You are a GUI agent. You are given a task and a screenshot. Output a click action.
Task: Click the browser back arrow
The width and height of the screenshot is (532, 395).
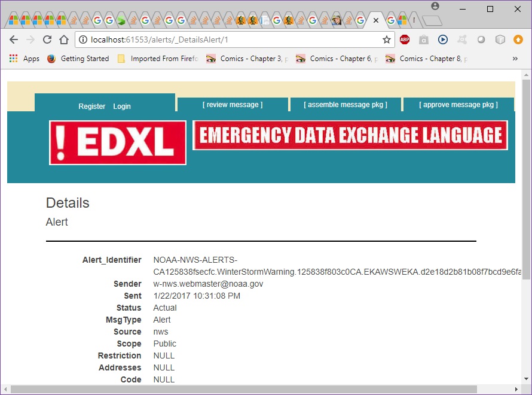14,39
